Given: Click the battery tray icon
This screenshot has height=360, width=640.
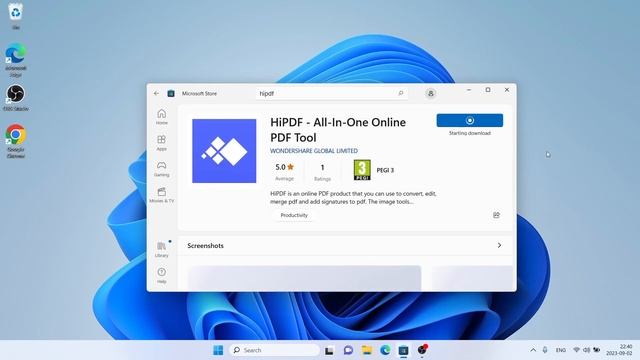Looking at the screenshot, I should [597, 350].
